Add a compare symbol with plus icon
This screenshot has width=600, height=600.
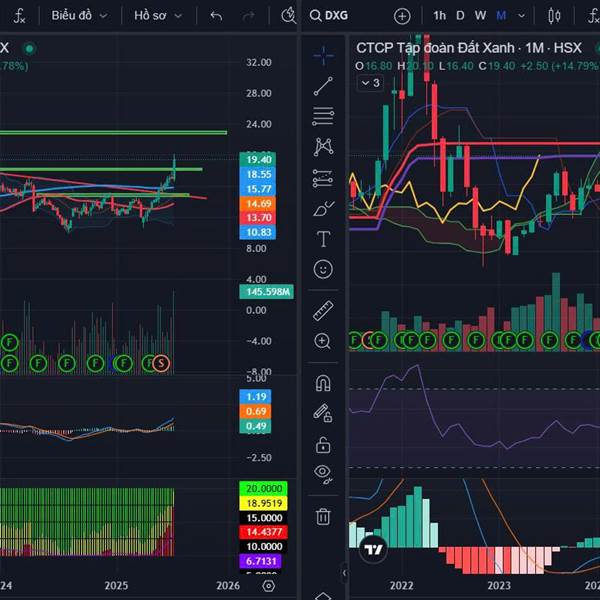point(402,16)
